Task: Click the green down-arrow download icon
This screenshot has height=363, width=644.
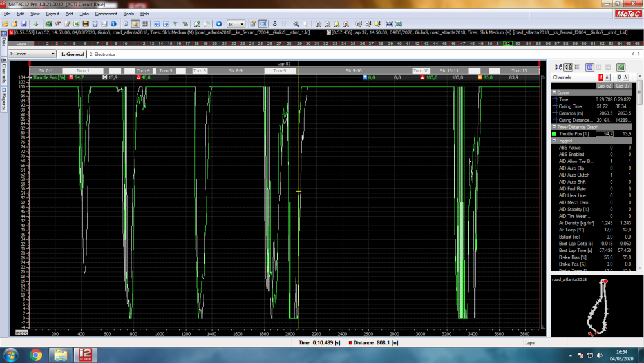Action: tap(36, 24)
